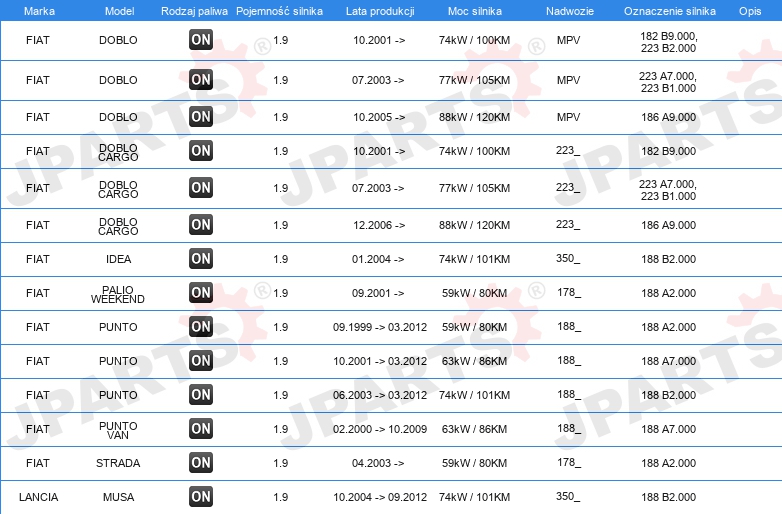Select engine codes 182 B9.000, 223 B2.000
Screen dimensions: 782x514
(x=668, y=42)
